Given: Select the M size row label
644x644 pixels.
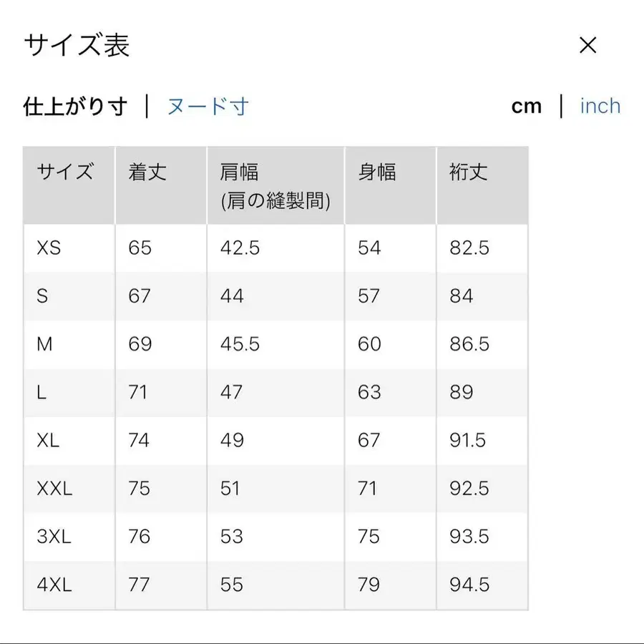Looking at the screenshot, I should [x=44, y=344].
